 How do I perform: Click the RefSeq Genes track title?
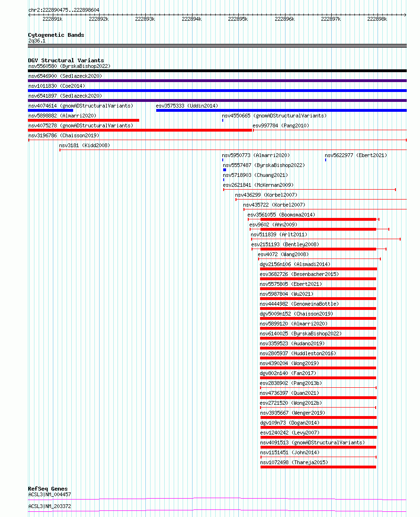click(48, 489)
